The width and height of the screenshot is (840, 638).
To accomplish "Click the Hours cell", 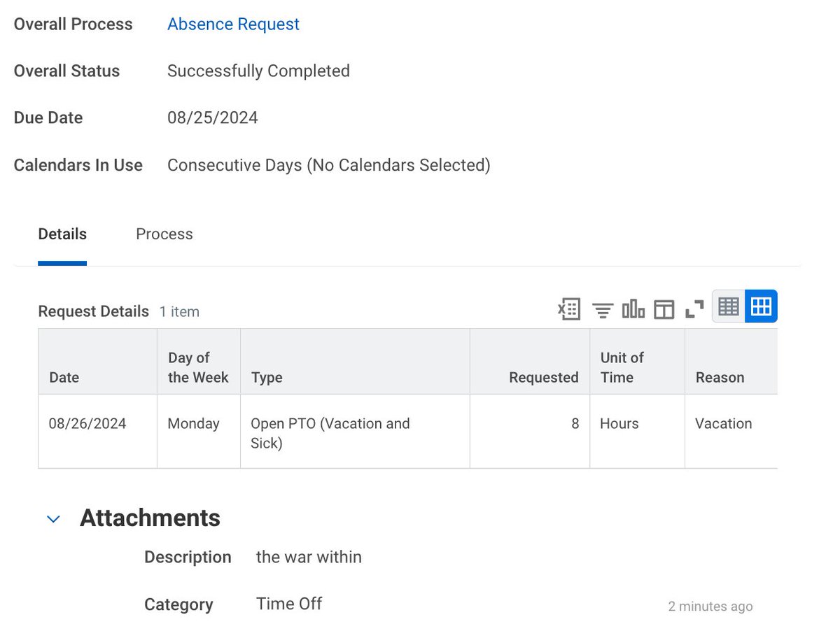I will pyautogui.click(x=637, y=431).
